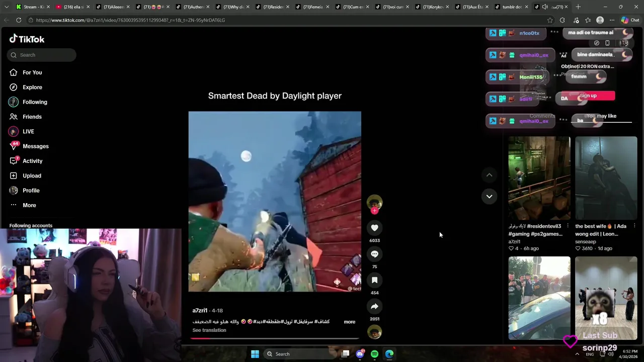Image resolution: width=644 pixels, height=362 pixels.
Task: Open the Copilot Chat button in the toolbar
Action: [x=630, y=20]
